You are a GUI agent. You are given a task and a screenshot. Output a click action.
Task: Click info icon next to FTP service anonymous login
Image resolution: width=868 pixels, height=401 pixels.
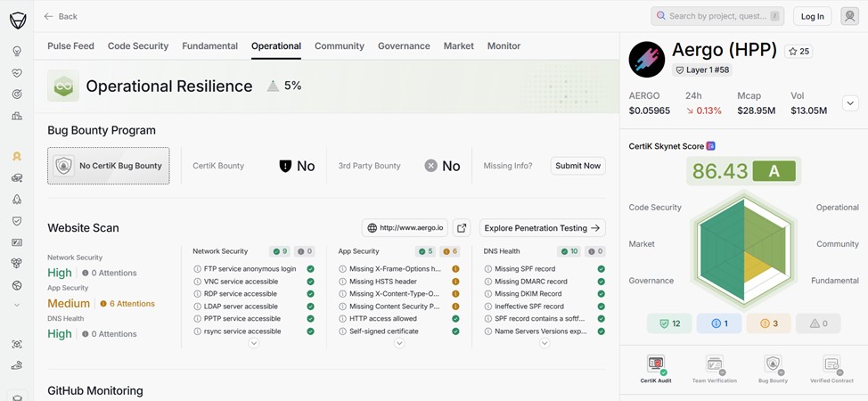[x=197, y=269]
